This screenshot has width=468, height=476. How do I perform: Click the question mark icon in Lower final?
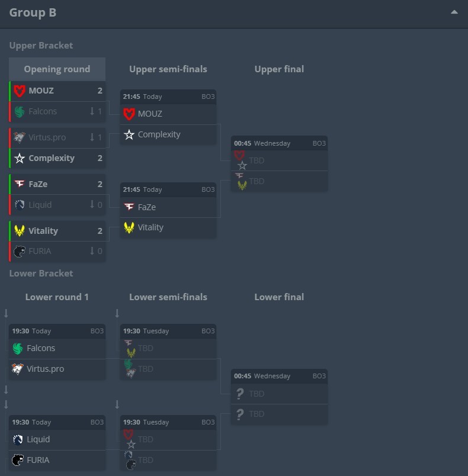[x=240, y=394]
